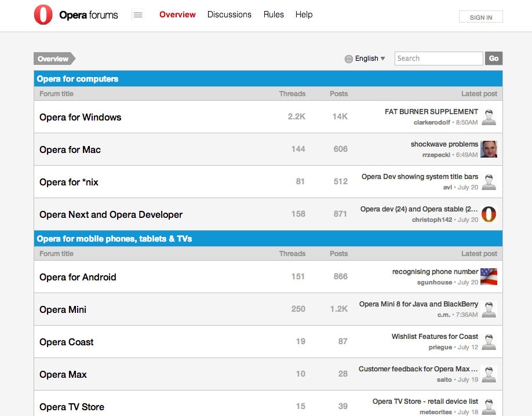532x416 pixels.
Task: Click rrzepecki's avatar photo
Action: point(489,149)
